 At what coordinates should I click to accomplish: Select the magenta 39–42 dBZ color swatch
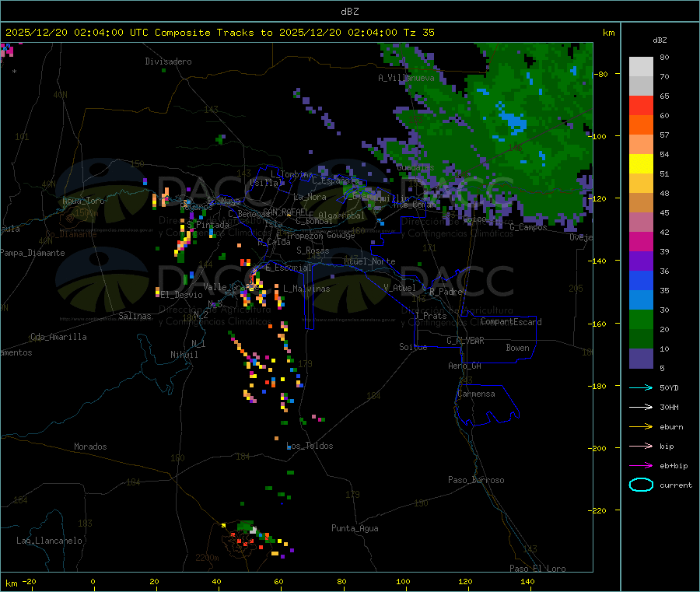[641, 241]
